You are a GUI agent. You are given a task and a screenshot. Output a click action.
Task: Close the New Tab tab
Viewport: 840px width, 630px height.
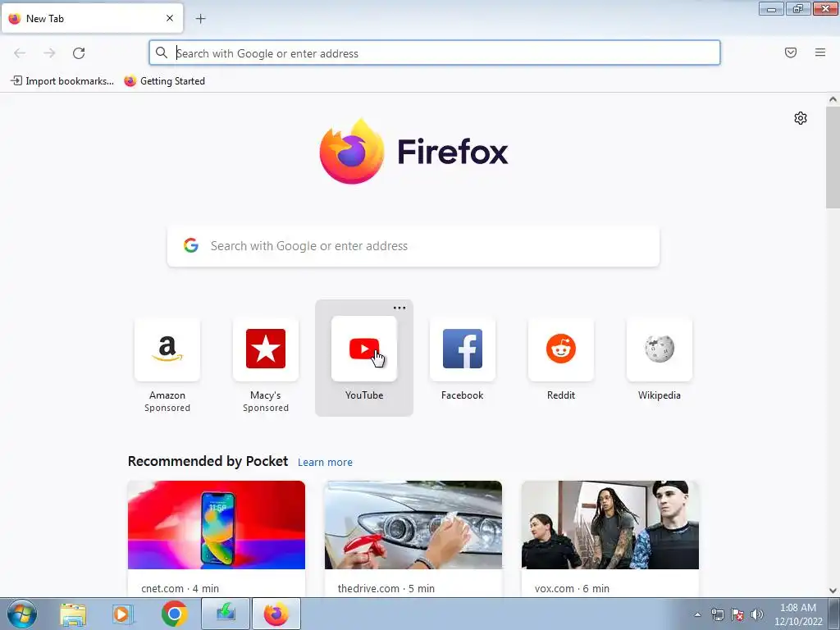tap(170, 18)
